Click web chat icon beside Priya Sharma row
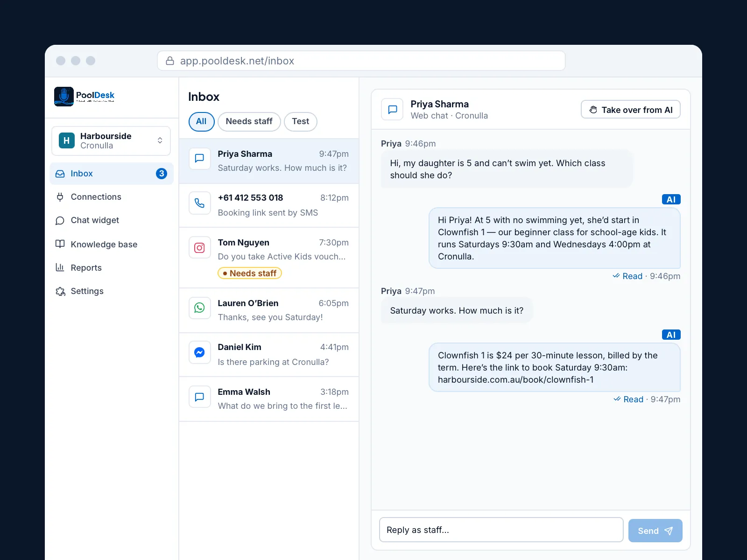Image resolution: width=747 pixels, height=560 pixels. pyautogui.click(x=199, y=158)
